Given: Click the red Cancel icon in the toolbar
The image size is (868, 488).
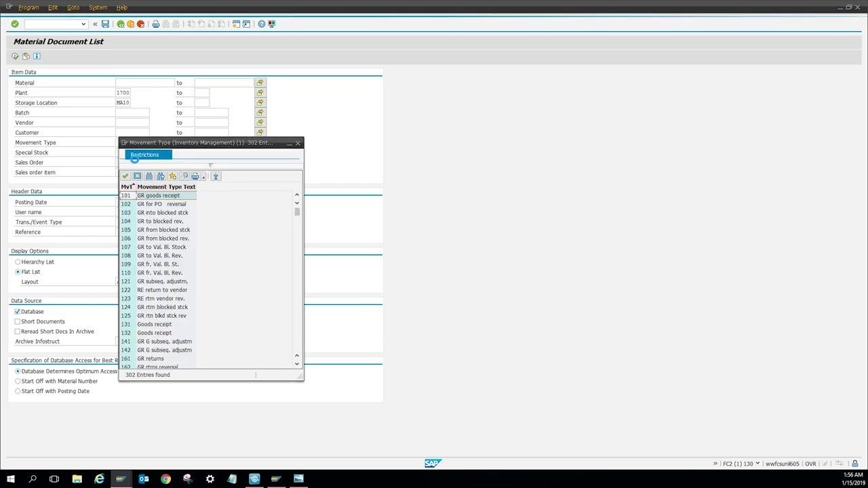Looking at the screenshot, I should (x=141, y=24).
